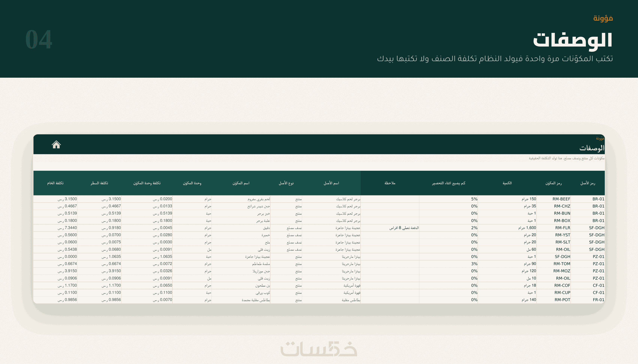The width and height of the screenshot is (638, 364).
Task: Click the كم يضيع اثناء التحضير header
Action: point(448,183)
